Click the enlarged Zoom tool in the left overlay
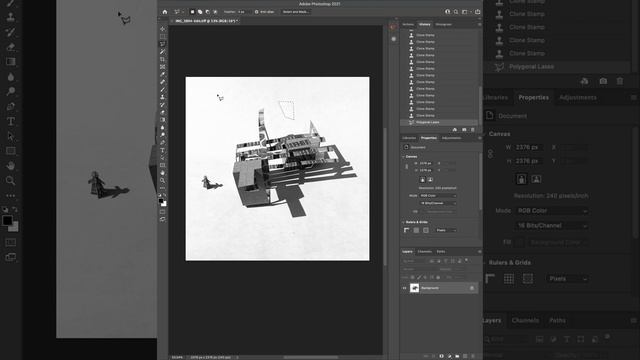The width and height of the screenshot is (640, 360). coord(11,180)
